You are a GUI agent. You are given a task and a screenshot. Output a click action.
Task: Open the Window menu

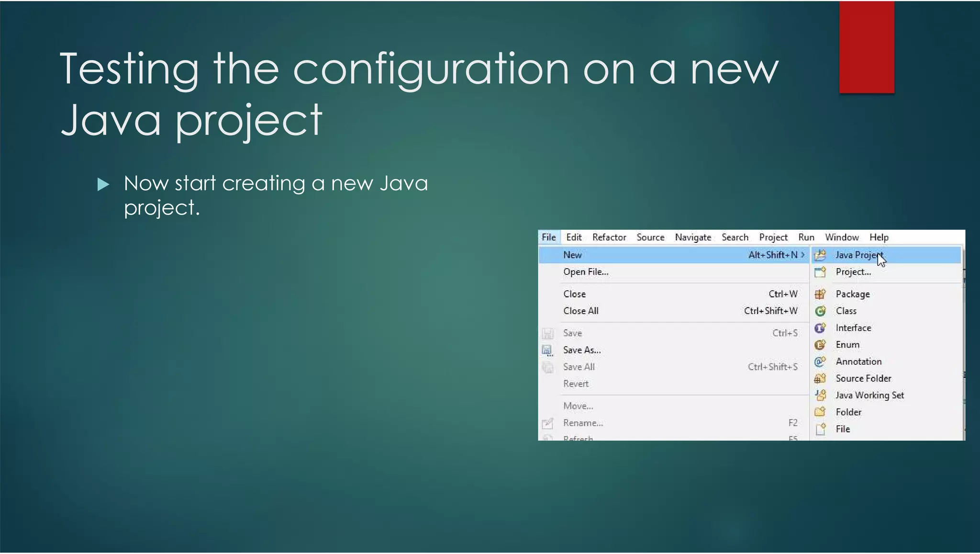pos(841,237)
